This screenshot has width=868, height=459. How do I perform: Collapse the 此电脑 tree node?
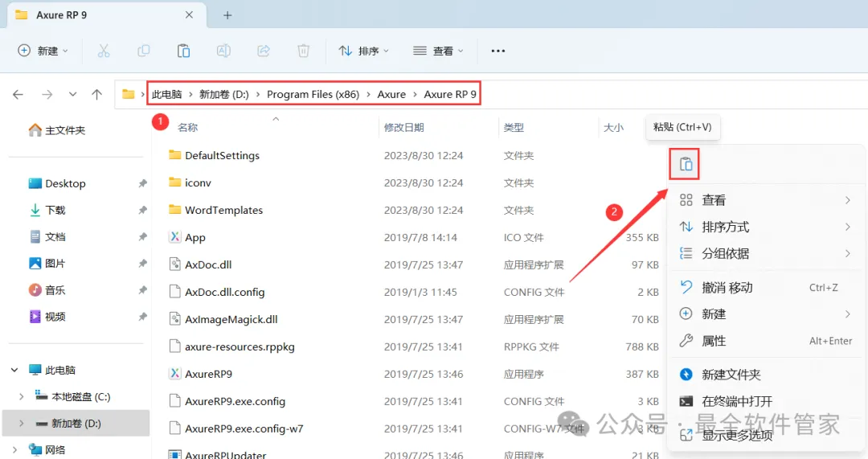tap(15, 370)
